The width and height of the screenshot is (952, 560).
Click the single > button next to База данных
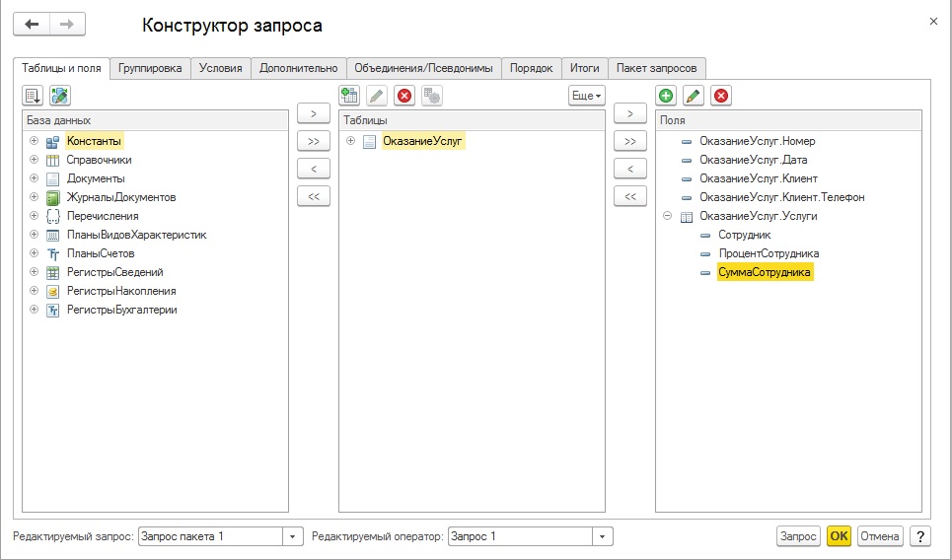(x=314, y=113)
